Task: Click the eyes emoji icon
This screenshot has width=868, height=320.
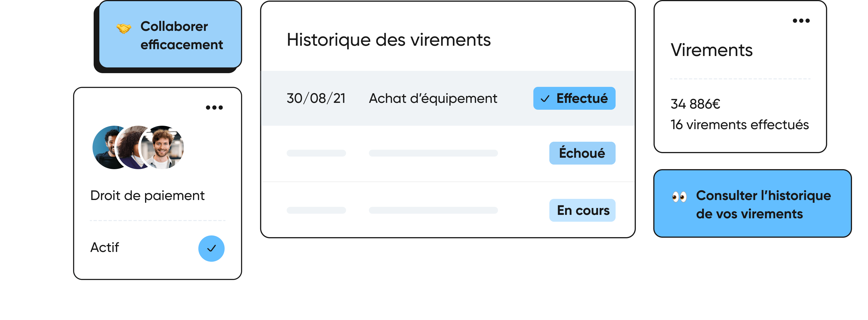Action: [679, 196]
